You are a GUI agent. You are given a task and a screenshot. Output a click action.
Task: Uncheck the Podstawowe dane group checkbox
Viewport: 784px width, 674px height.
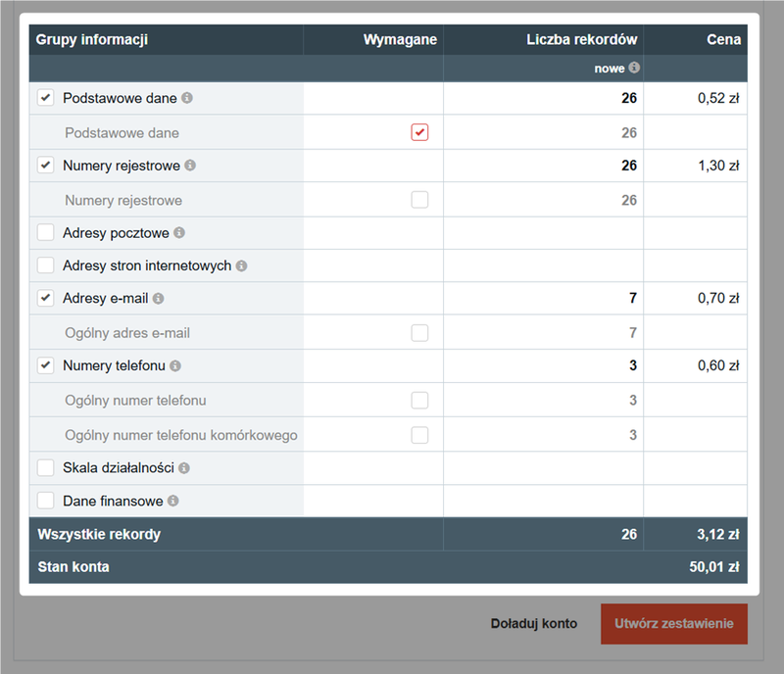click(45, 98)
